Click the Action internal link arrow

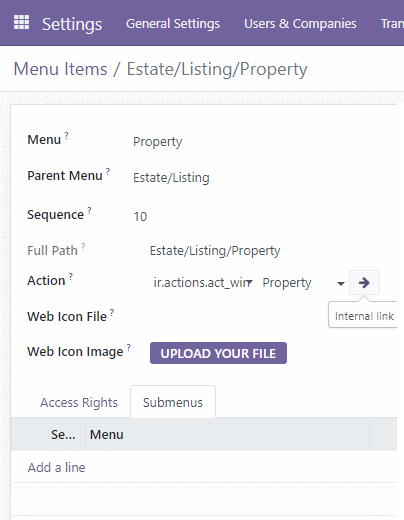point(364,283)
